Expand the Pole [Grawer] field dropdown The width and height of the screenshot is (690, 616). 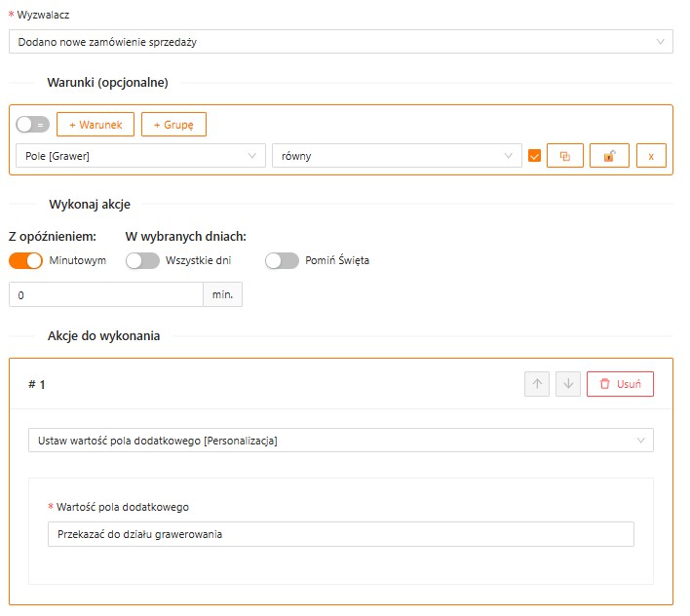pos(140,156)
